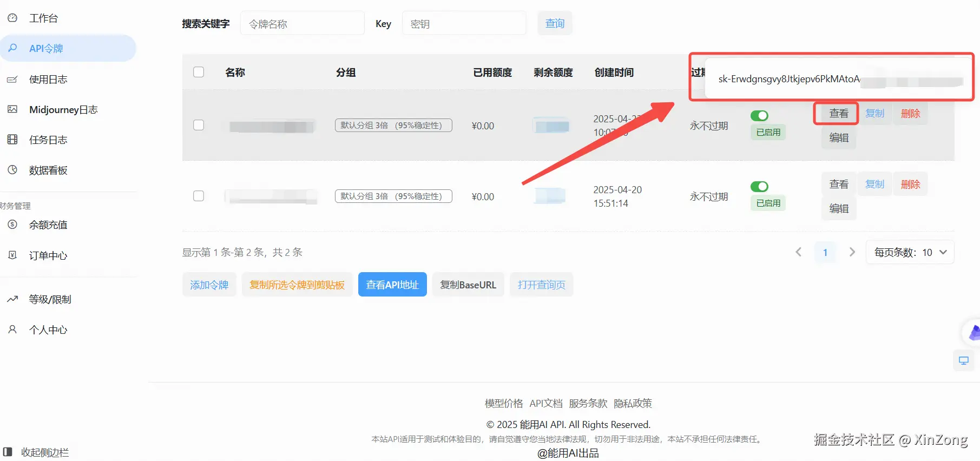Click 查看 for the first token
Viewport: 980px width, 461px height.
pos(839,113)
